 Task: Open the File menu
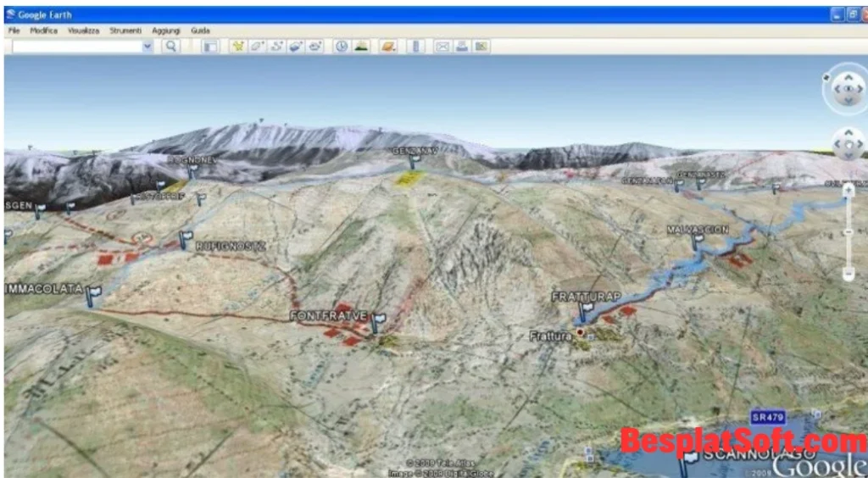[14, 31]
